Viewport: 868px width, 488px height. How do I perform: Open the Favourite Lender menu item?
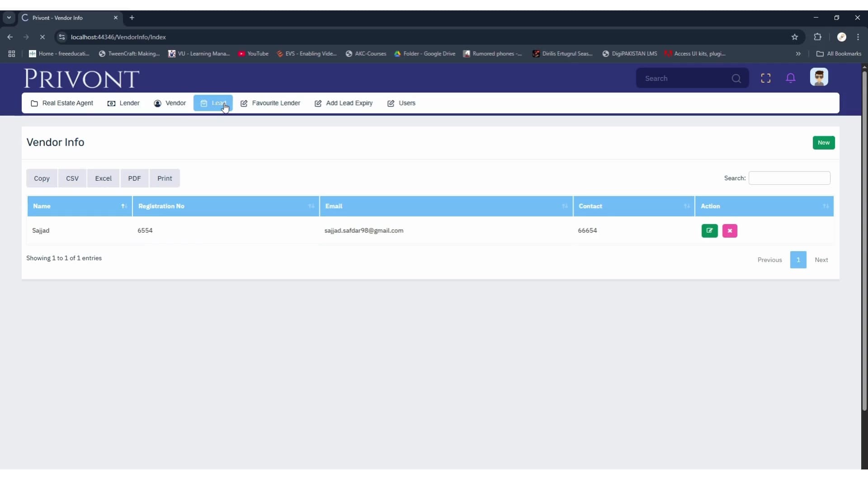click(270, 103)
